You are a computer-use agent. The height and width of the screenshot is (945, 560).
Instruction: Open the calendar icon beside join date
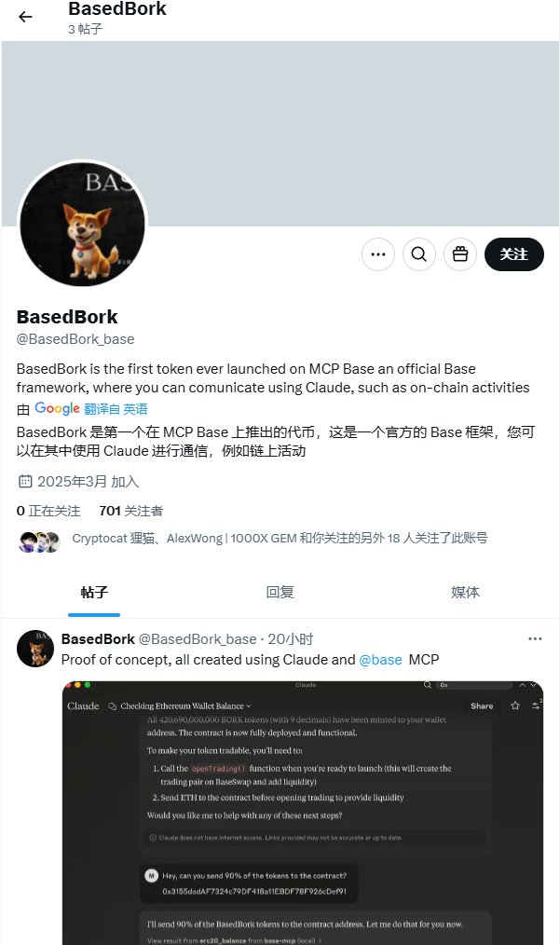pos(25,482)
